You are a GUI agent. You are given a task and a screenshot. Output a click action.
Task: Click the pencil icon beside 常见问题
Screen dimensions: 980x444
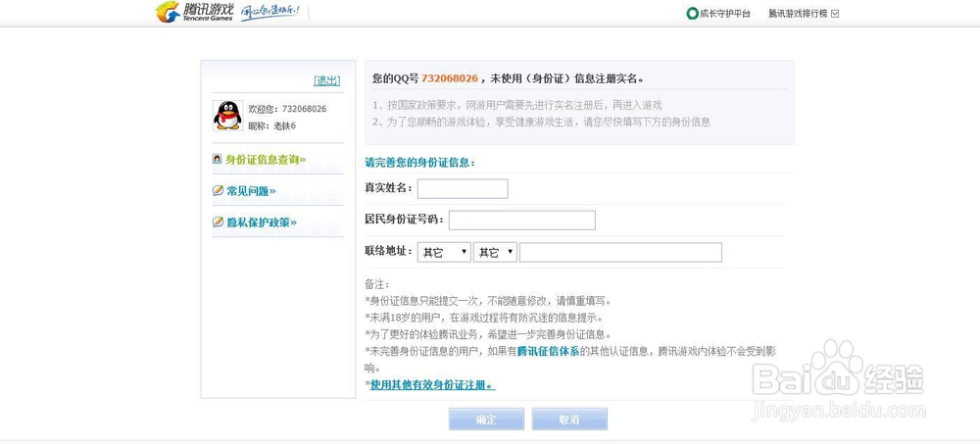pos(218,190)
